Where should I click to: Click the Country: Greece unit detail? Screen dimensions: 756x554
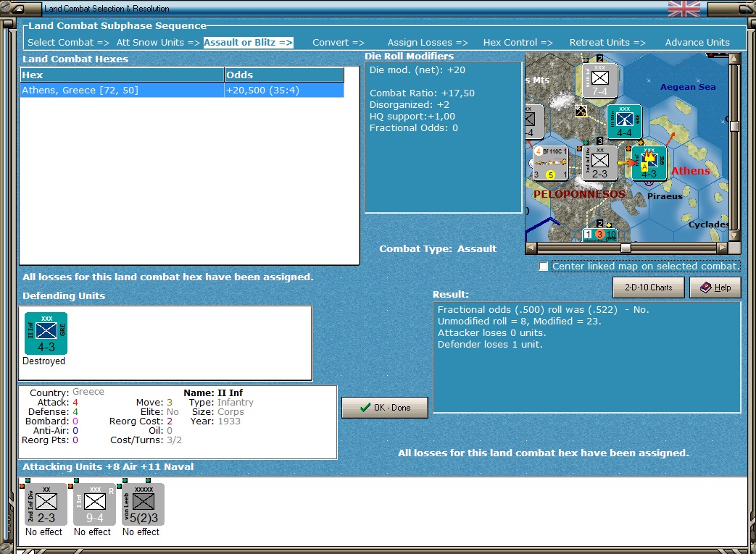tap(67, 392)
